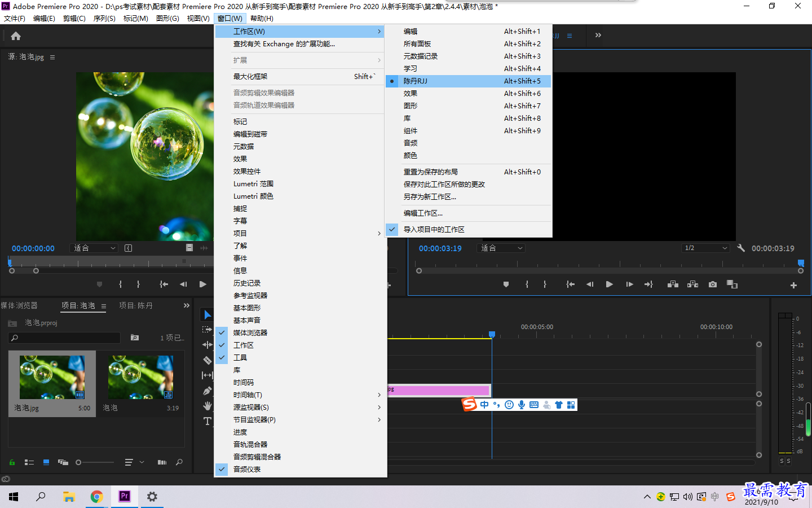Select the Type tool
The height and width of the screenshot is (508, 812).
(x=208, y=421)
